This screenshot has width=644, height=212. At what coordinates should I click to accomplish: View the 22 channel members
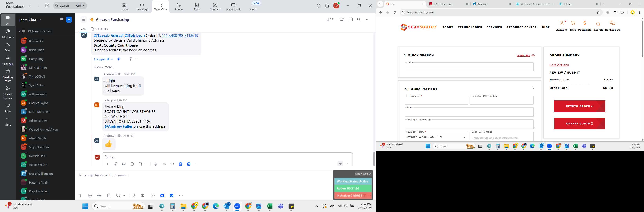330,19
